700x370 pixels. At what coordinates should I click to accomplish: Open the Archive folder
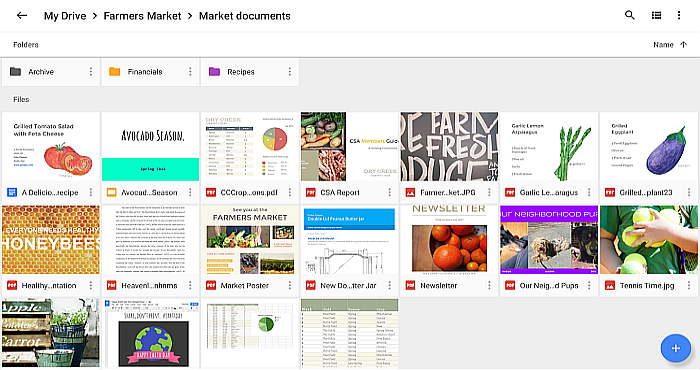pyautogui.click(x=50, y=71)
